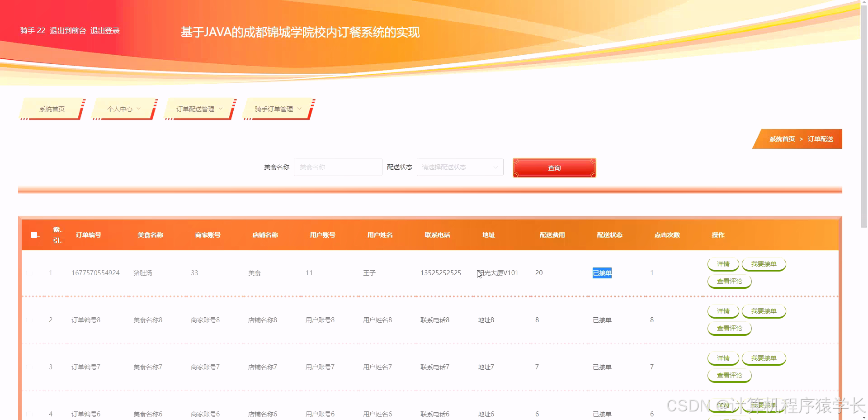Open 系统首页 from the breadcrumb

(x=782, y=139)
